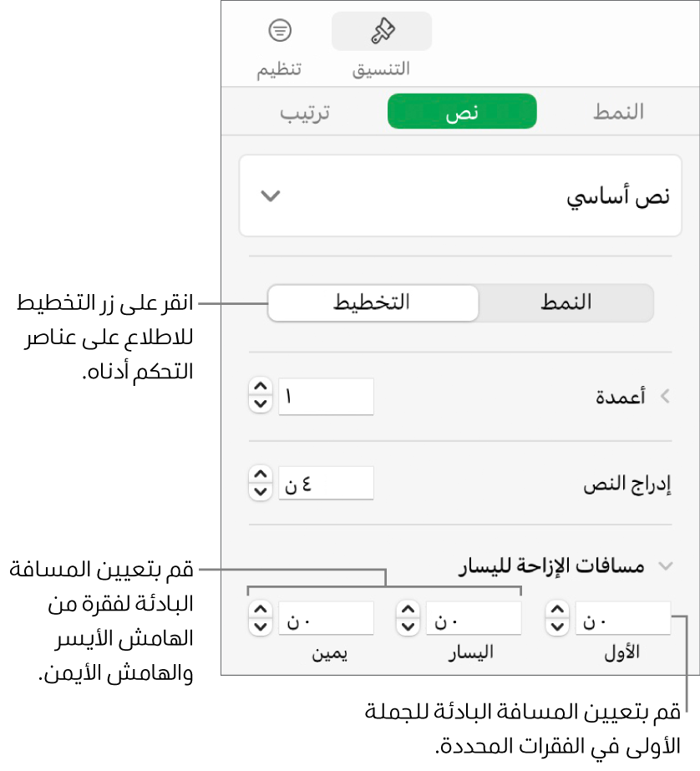Click the تنظيم (Organize) toolbar icon
The height and width of the screenshot is (771, 700).
tap(279, 33)
